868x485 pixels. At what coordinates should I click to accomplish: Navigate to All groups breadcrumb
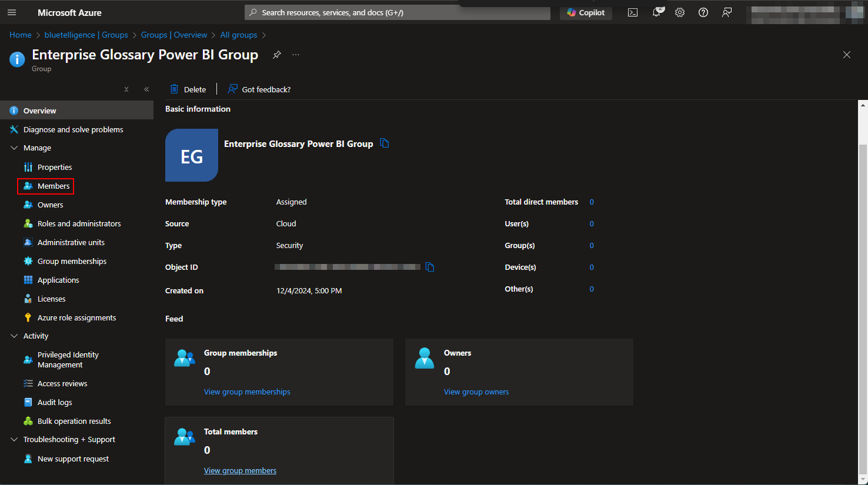(x=239, y=35)
